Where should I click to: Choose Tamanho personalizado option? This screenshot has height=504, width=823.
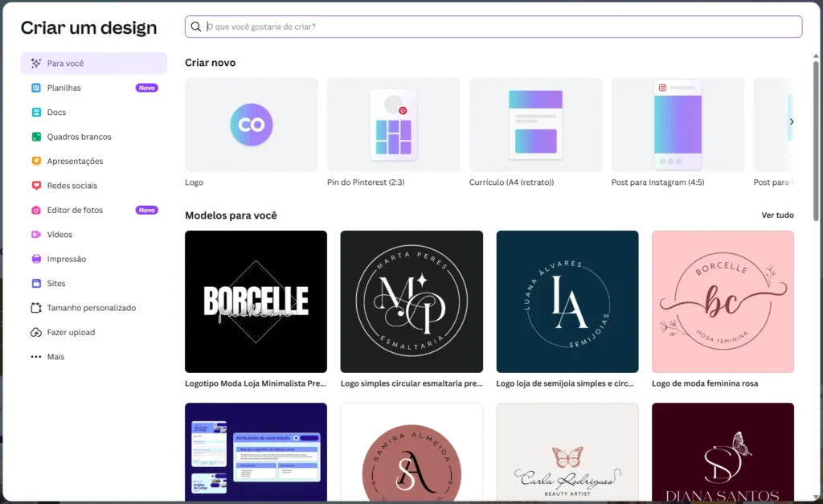pyautogui.click(x=92, y=308)
